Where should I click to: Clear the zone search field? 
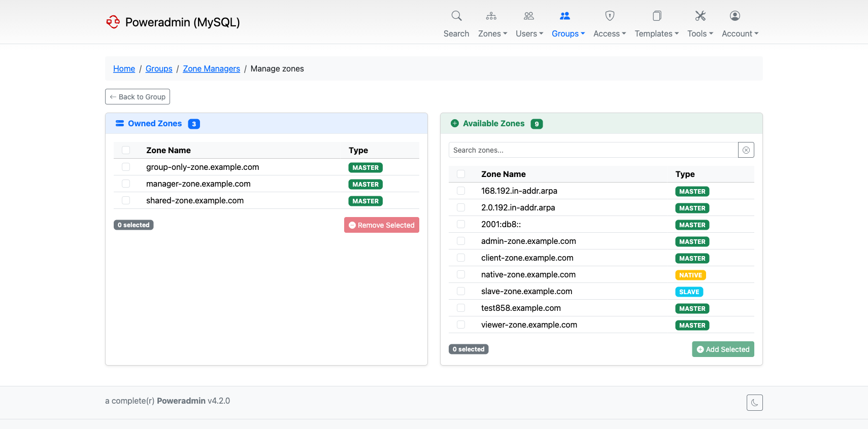(746, 150)
